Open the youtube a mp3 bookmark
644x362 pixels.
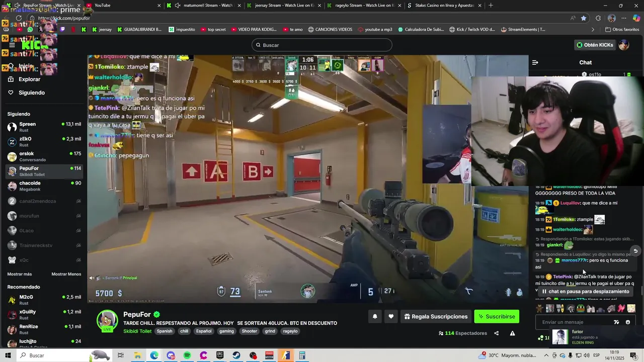[x=374, y=30]
